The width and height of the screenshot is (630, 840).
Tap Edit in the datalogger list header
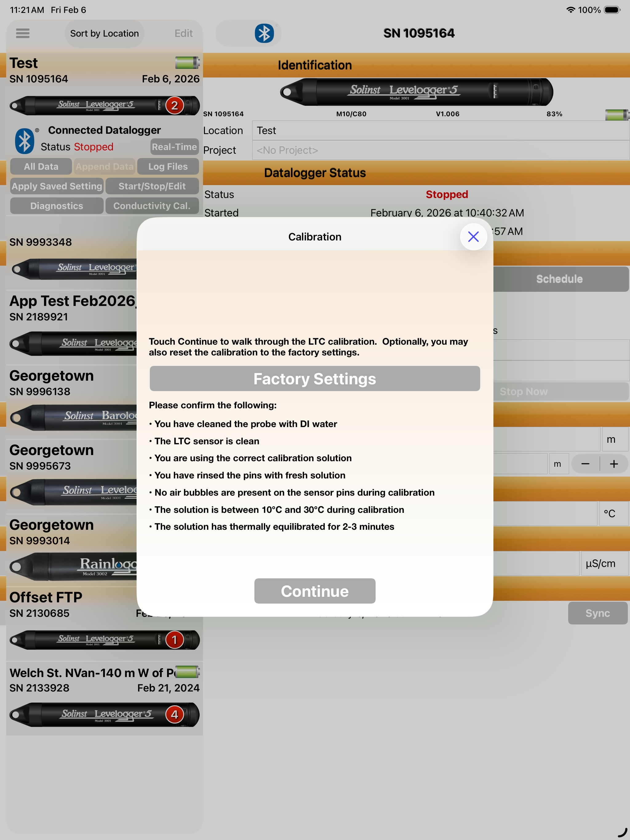(184, 34)
